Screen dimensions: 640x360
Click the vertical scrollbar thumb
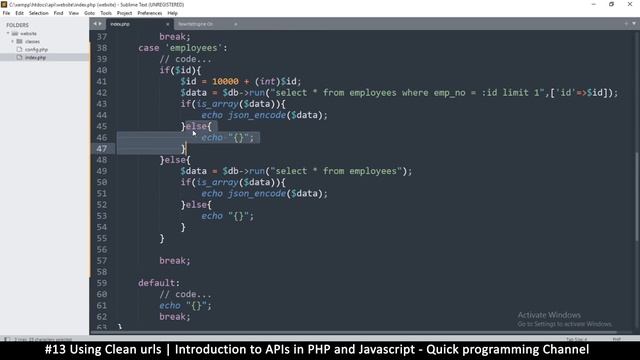[636, 197]
